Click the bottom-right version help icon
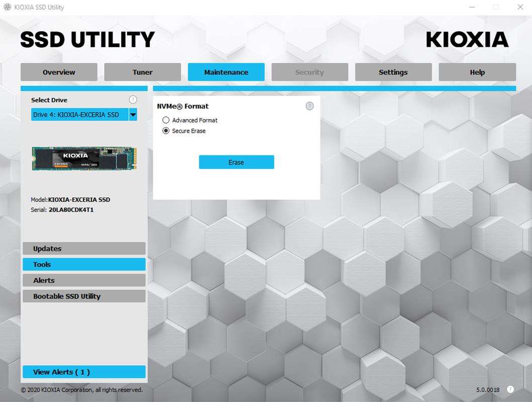The width and height of the screenshot is (532, 402). click(x=510, y=389)
